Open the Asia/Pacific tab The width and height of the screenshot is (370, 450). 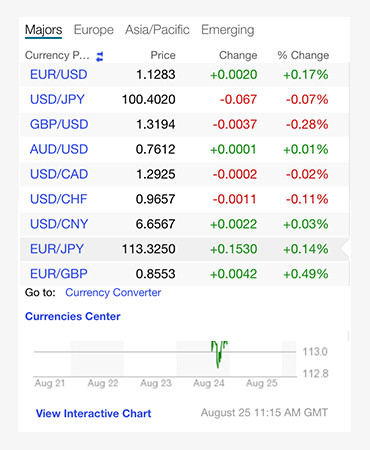click(x=157, y=30)
